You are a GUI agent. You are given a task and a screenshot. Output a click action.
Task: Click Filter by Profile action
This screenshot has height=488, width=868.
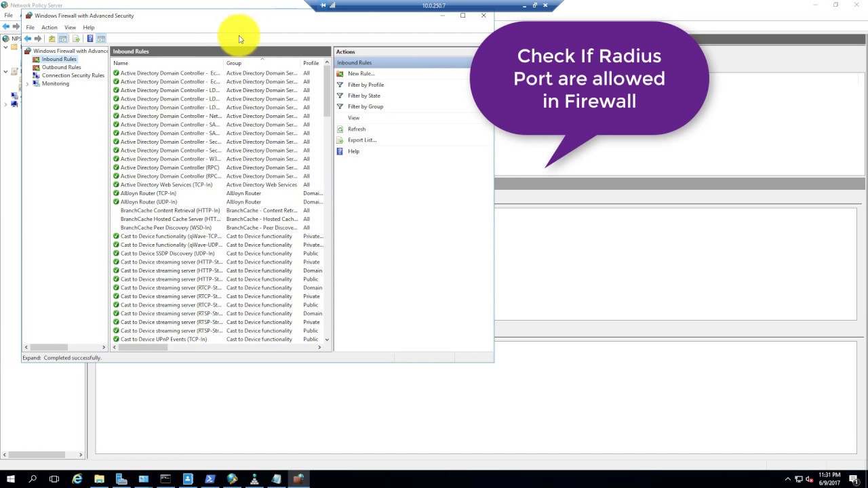tap(366, 85)
